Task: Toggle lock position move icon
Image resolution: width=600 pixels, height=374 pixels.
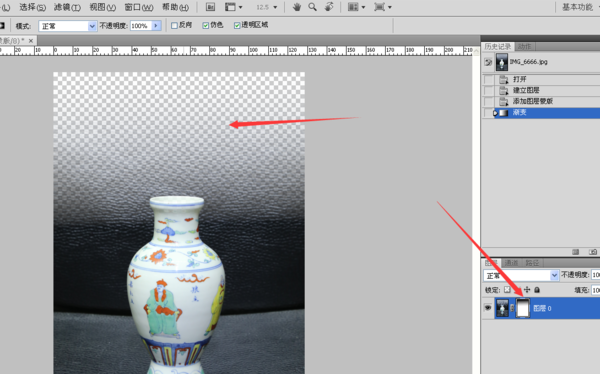Action: point(527,290)
